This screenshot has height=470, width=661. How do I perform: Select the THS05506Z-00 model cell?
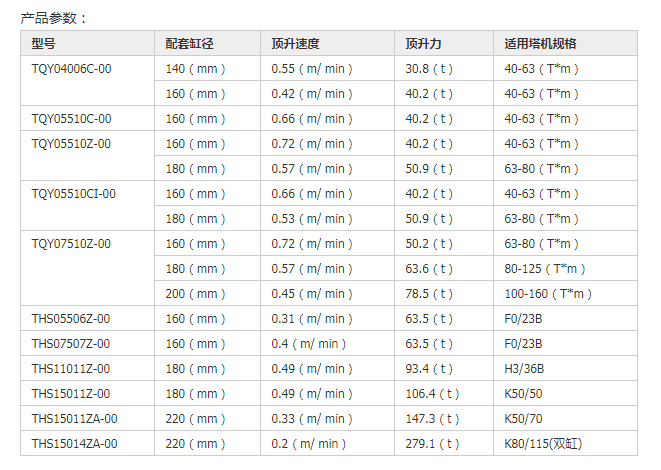[72, 319]
